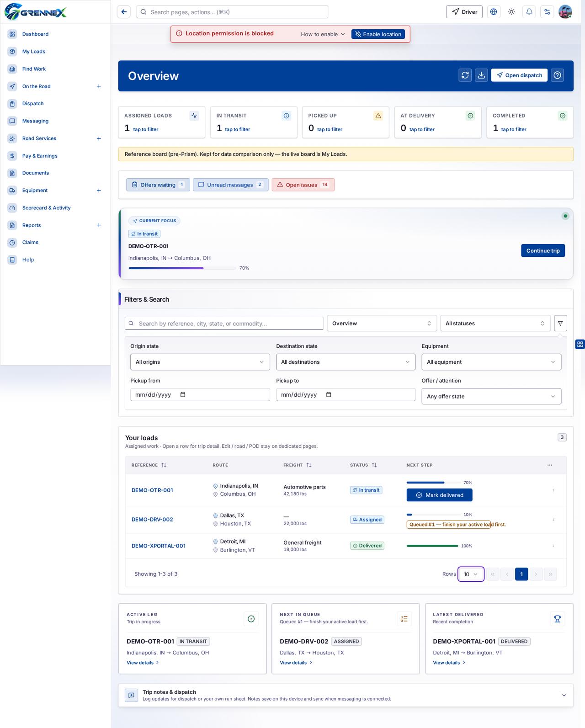Viewport: 585px width, 728px height.
Task: Expand Reports submenu
Action: click(99, 225)
